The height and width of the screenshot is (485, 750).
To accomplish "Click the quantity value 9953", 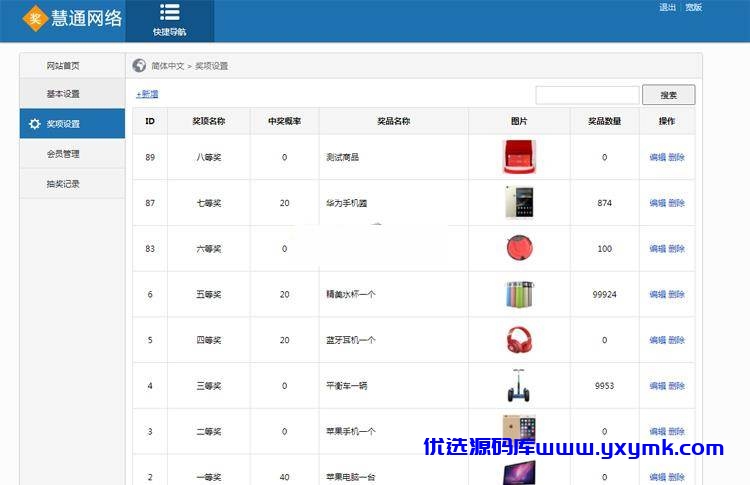I will (605, 386).
